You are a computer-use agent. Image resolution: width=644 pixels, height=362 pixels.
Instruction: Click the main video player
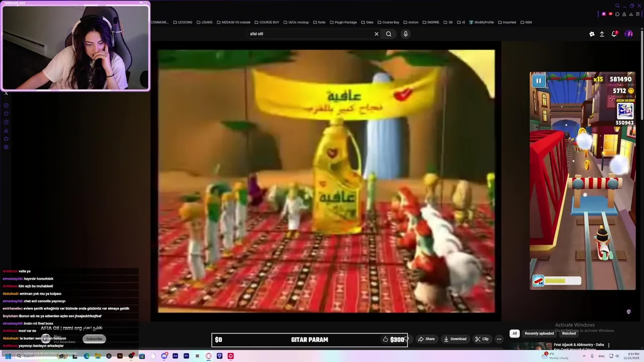(327, 181)
